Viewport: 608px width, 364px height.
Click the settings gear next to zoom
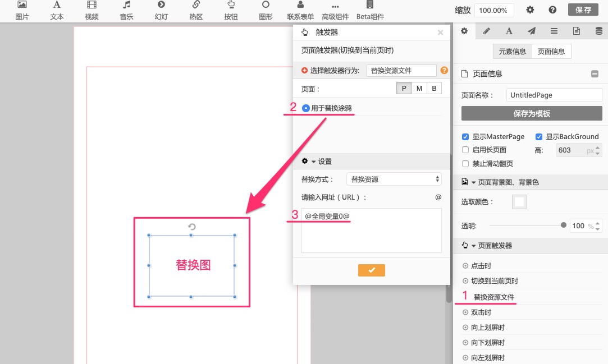tap(530, 10)
